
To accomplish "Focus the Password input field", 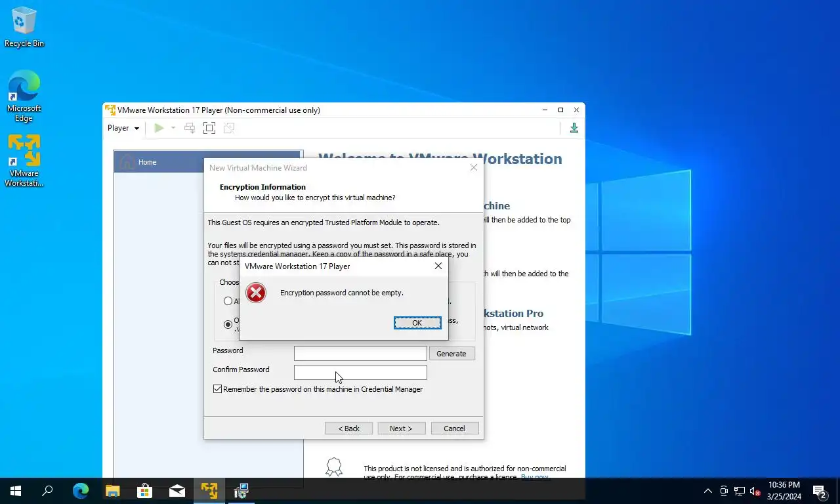I will 360,354.
